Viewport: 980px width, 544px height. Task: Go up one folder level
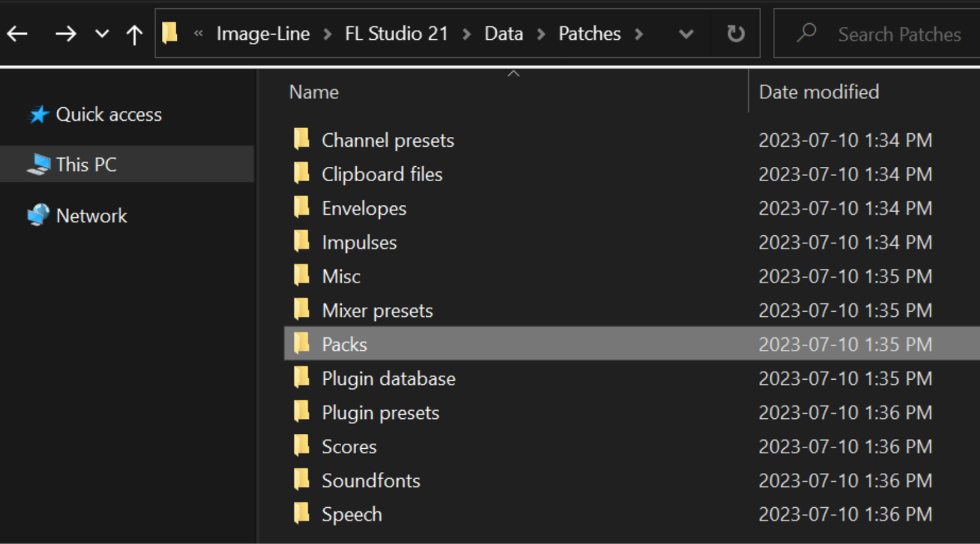[134, 34]
